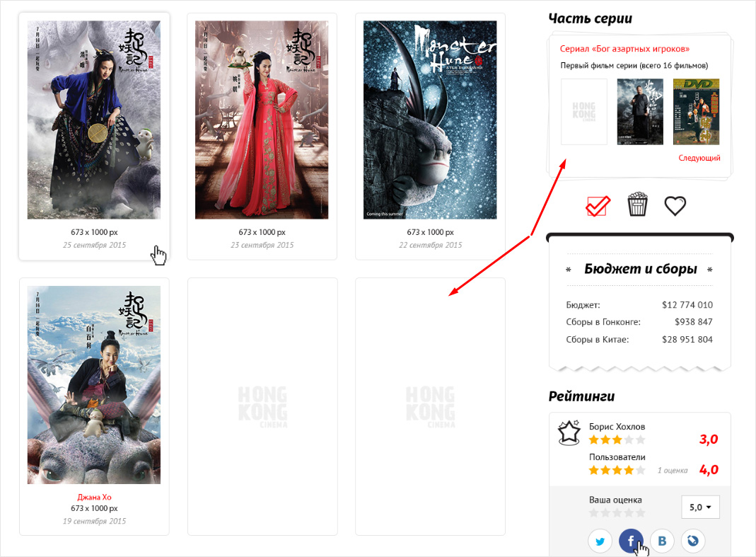Click the popcorn bucket icon
The height and width of the screenshot is (557, 756).
pos(637,204)
